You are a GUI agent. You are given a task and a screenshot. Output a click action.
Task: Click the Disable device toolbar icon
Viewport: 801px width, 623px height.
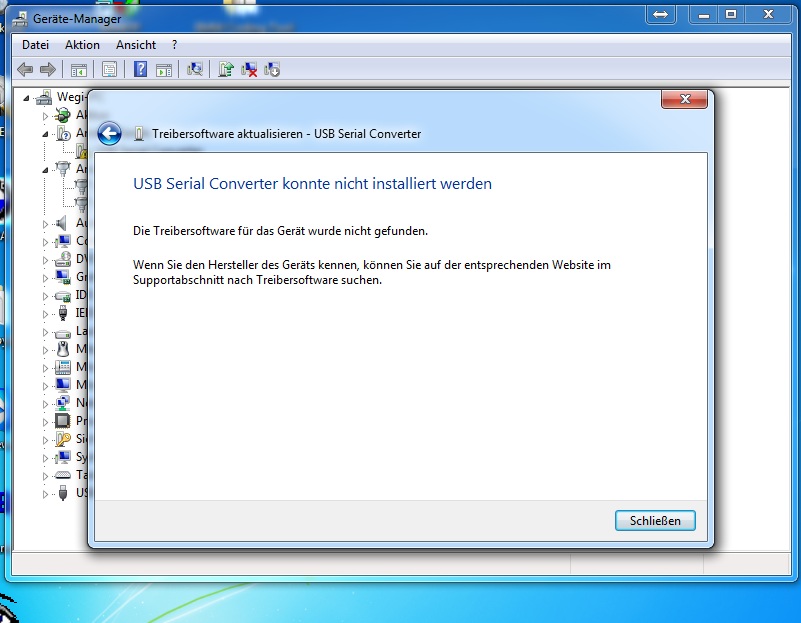(272, 69)
